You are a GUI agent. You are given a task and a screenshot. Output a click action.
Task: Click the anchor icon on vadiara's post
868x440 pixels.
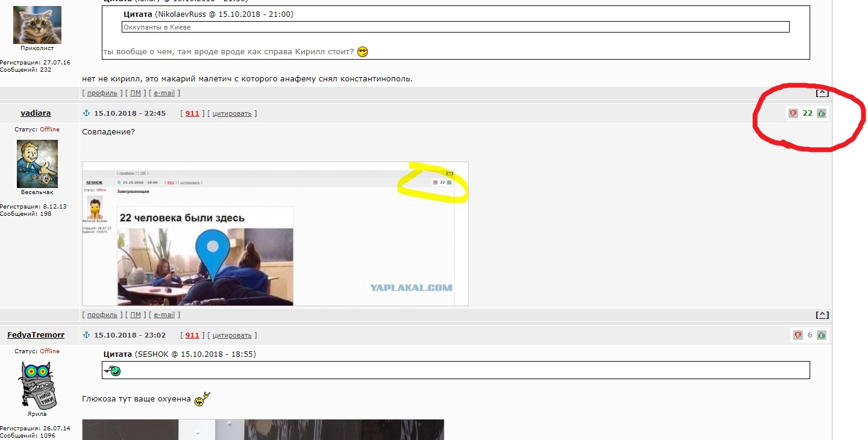coord(86,113)
